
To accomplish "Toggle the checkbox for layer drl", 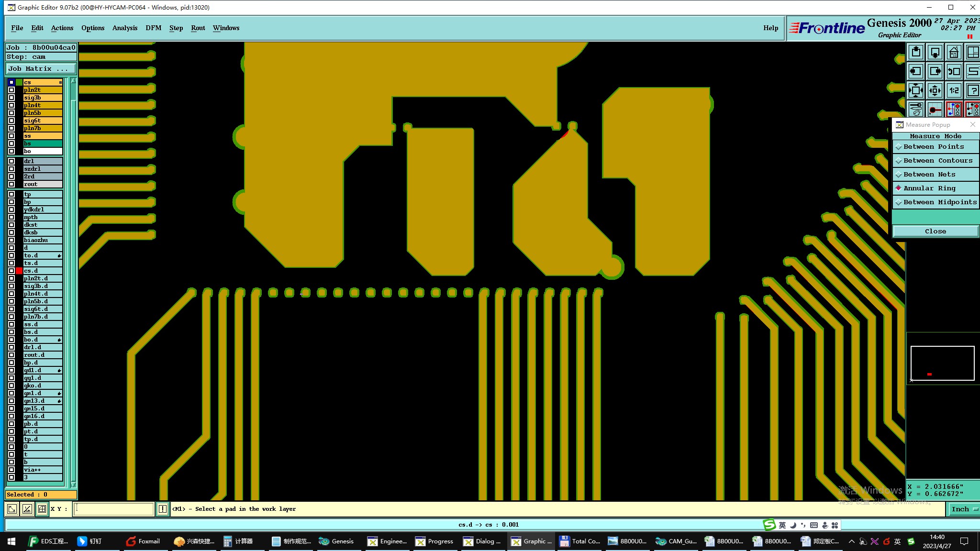I will click(x=11, y=161).
